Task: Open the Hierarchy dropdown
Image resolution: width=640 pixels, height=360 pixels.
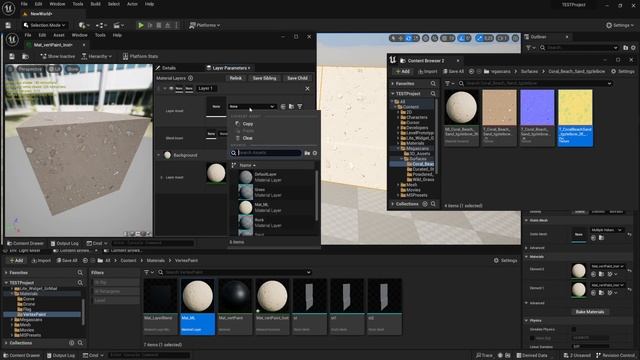Action: coord(97,56)
